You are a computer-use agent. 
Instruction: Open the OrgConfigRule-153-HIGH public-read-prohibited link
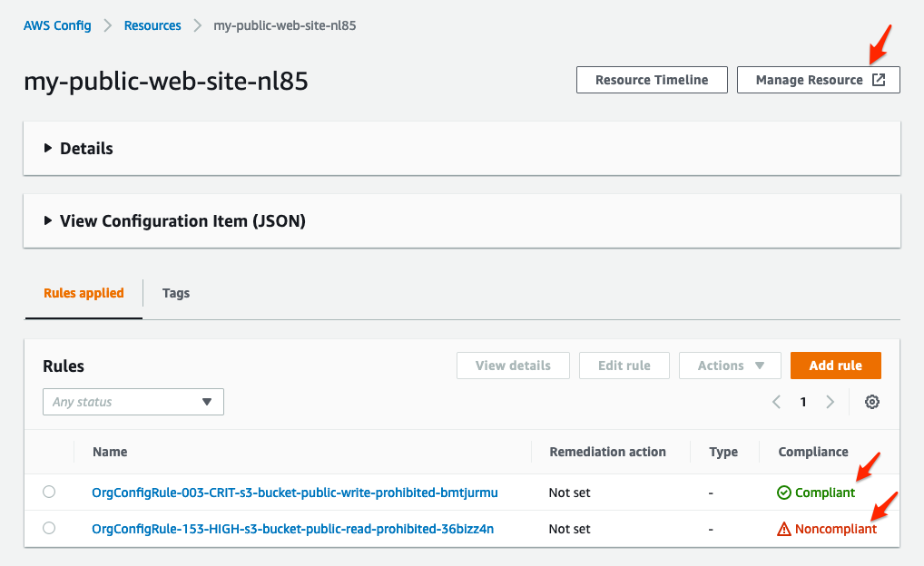[x=293, y=529]
